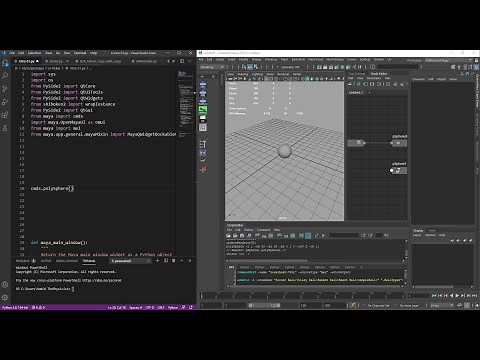
Task: Open the Search icon in VS Code activity bar
Action: pos(5,76)
